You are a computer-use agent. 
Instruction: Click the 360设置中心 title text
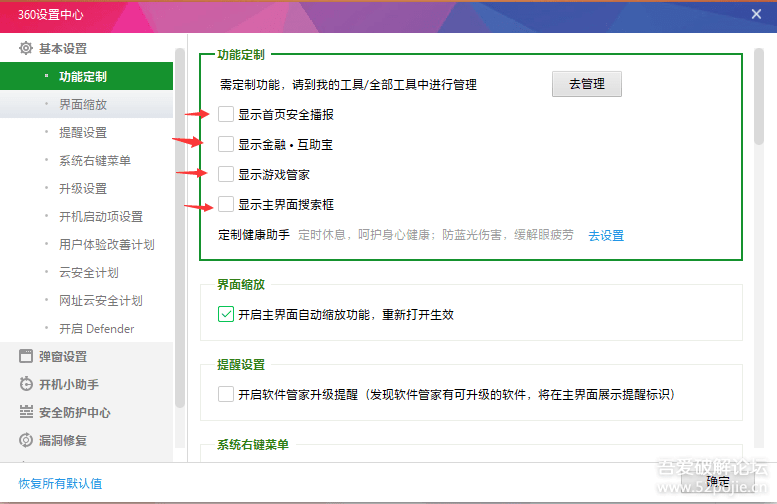click(x=51, y=15)
